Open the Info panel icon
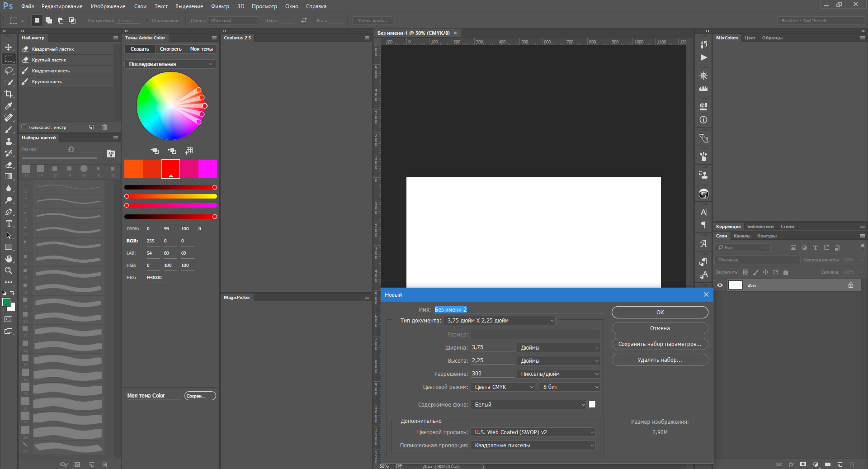This screenshot has height=469, width=868. pos(703,120)
